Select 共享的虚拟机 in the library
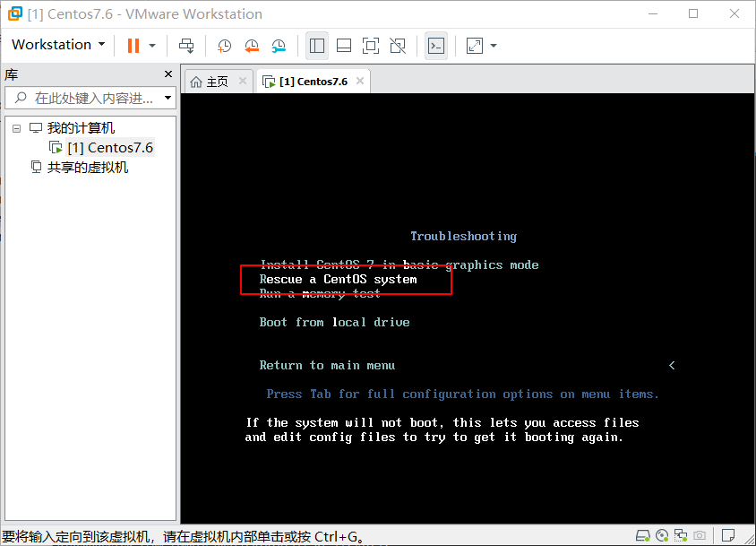The height and width of the screenshot is (546, 756). coord(87,168)
